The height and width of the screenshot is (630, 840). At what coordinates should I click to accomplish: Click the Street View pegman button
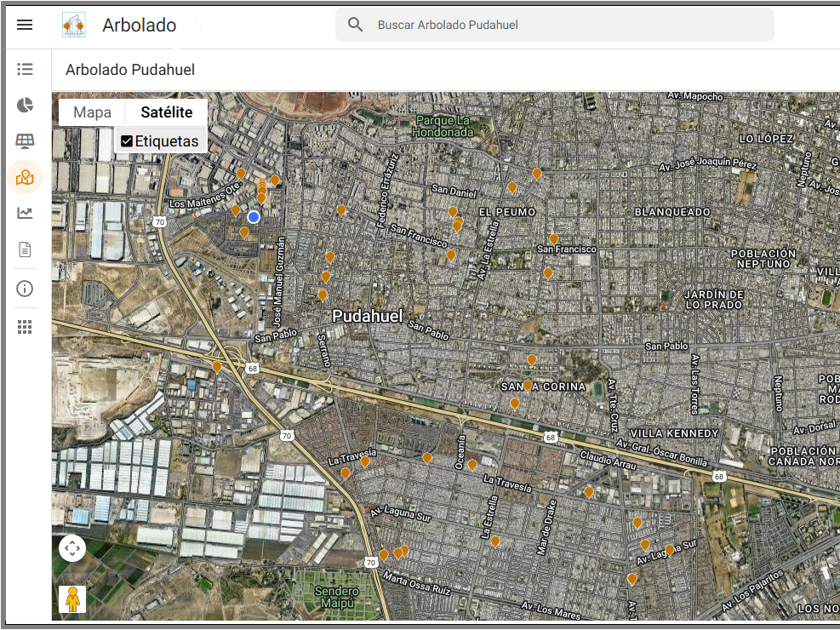72,599
